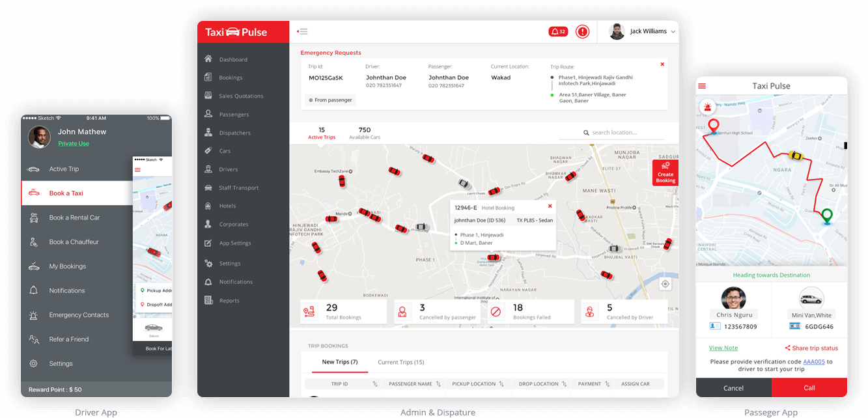Open Dashboard from the admin sidebar
868x418 pixels.
point(232,59)
